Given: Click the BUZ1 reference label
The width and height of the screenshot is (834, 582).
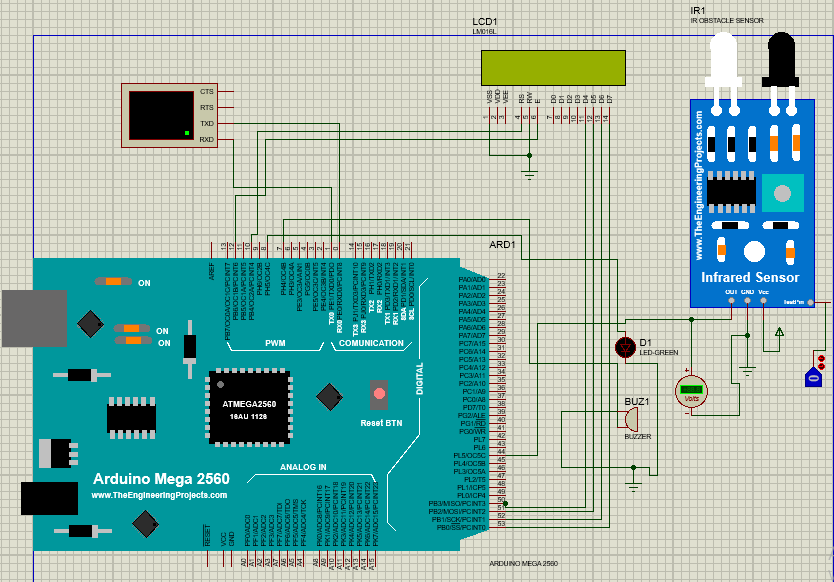Looking at the screenshot, I should pos(637,402).
